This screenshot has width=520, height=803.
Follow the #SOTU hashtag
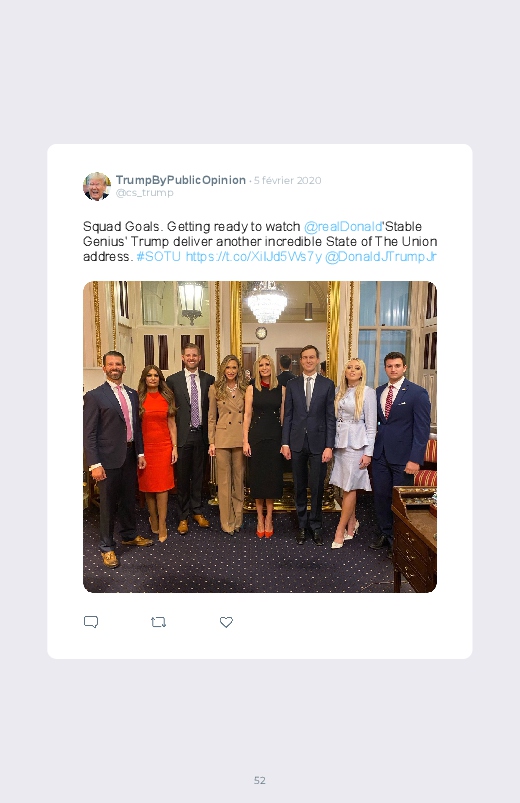click(x=159, y=257)
